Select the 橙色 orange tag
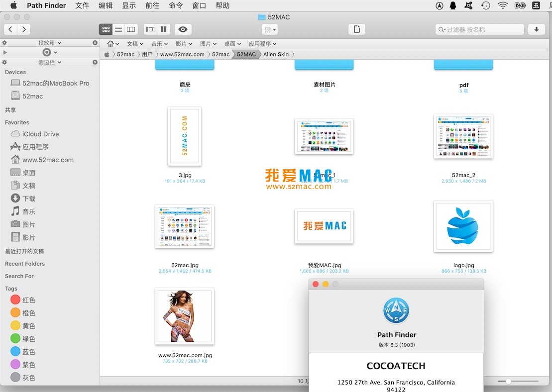The width and height of the screenshot is (552, 392). pos(23,313)
